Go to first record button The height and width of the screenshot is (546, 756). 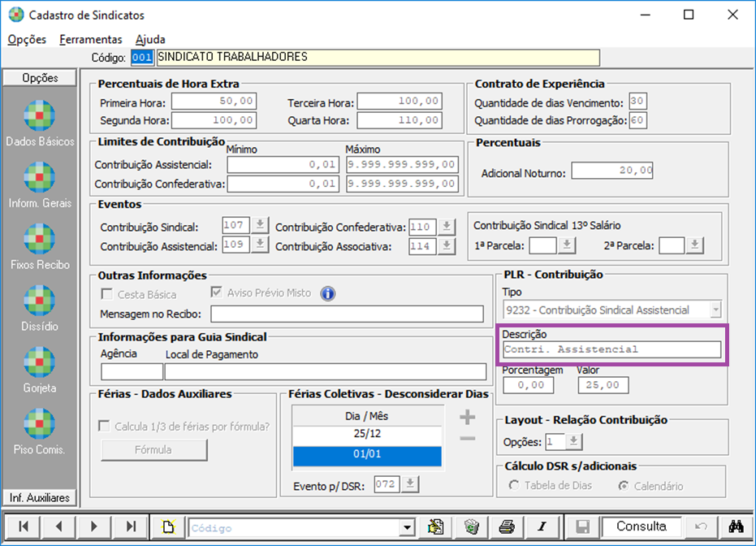pos(23,526)
